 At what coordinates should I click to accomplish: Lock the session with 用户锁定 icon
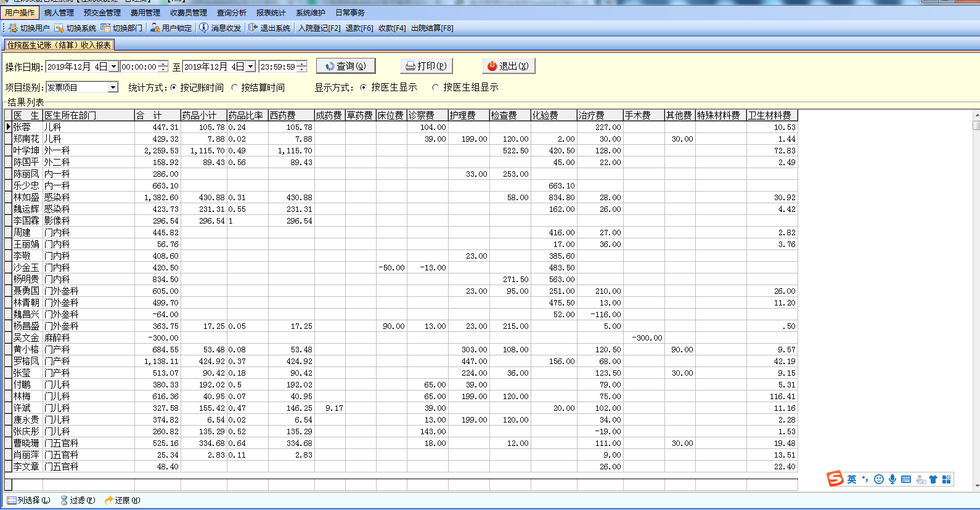tap(155, 28)
